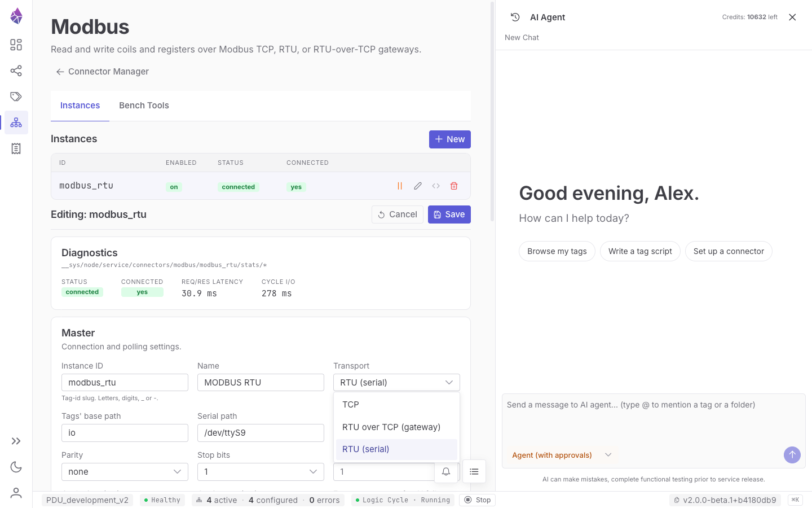Collapse the Transport dropdown

[x=396, y=382]
